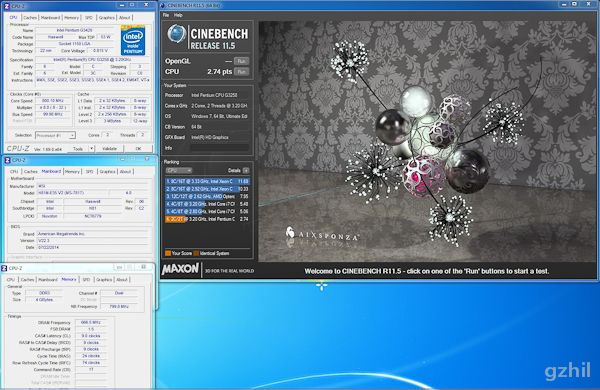Open the Cinebench File menu
Screen dimensions: 600x390
(x=166, y=15)
